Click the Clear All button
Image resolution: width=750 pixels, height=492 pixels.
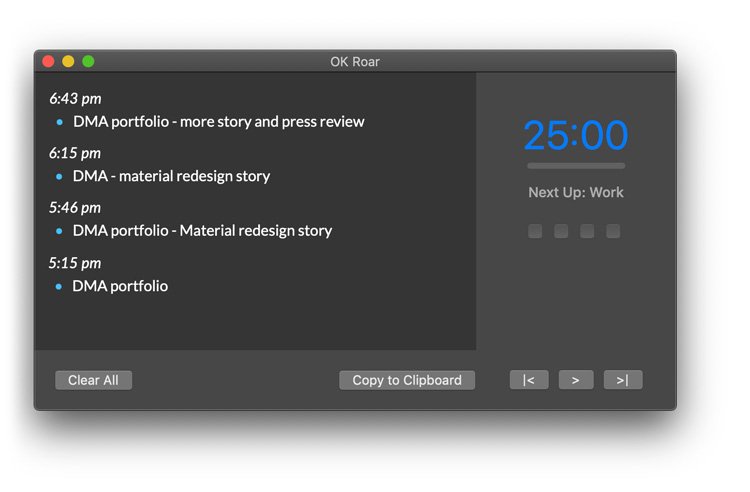pyautogui.click(x=93, y=380)
